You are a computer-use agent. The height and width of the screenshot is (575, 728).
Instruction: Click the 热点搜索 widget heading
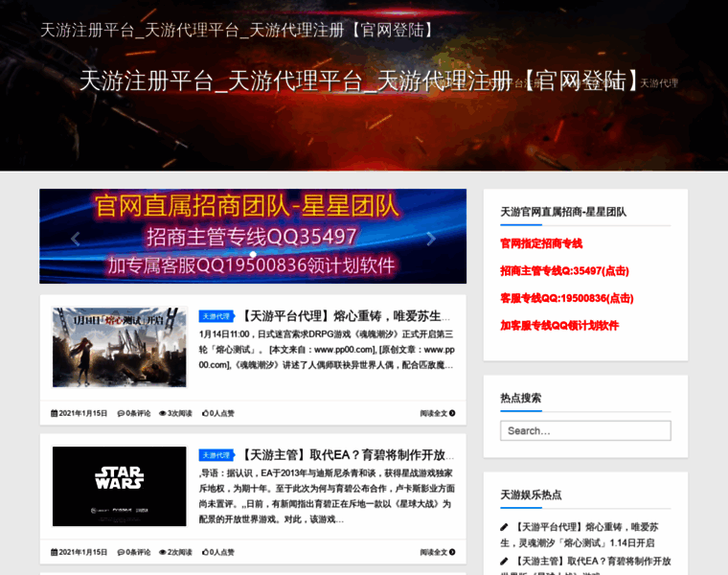(521, 398)
